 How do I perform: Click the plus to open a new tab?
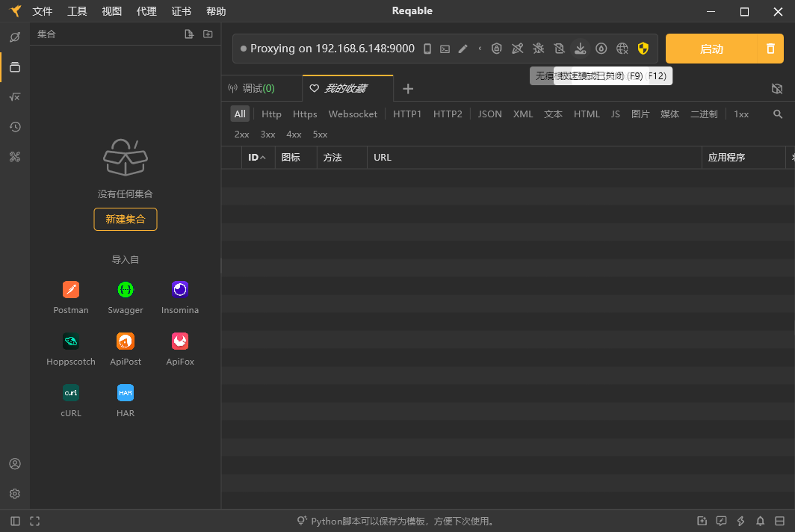pos(408,88)
